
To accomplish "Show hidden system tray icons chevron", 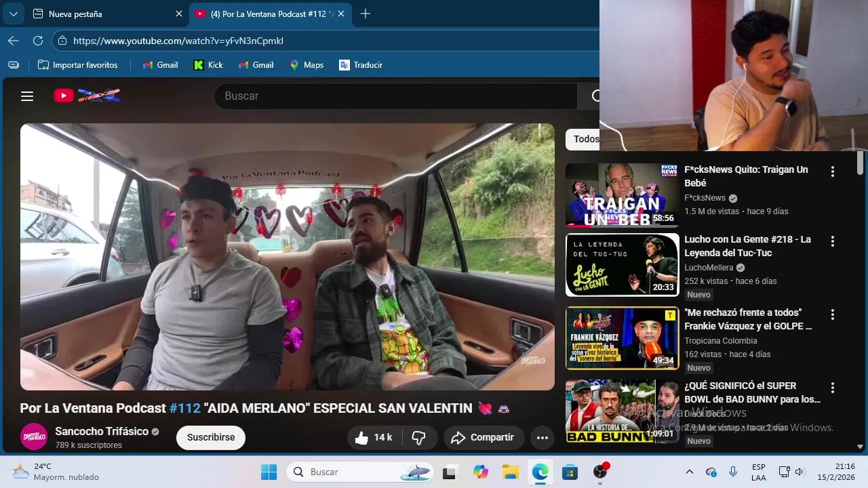I will click(690, 472).
